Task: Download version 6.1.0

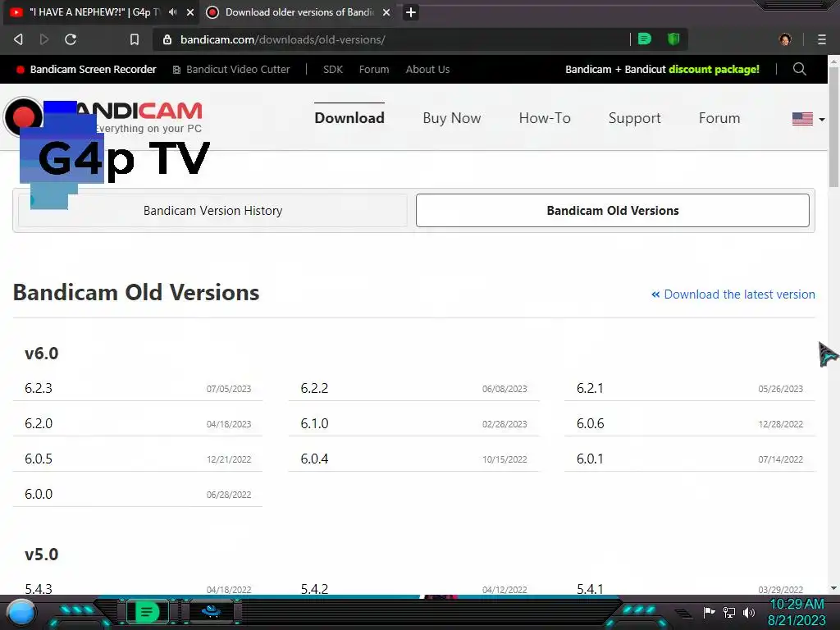Action: (x=413, y=424)
